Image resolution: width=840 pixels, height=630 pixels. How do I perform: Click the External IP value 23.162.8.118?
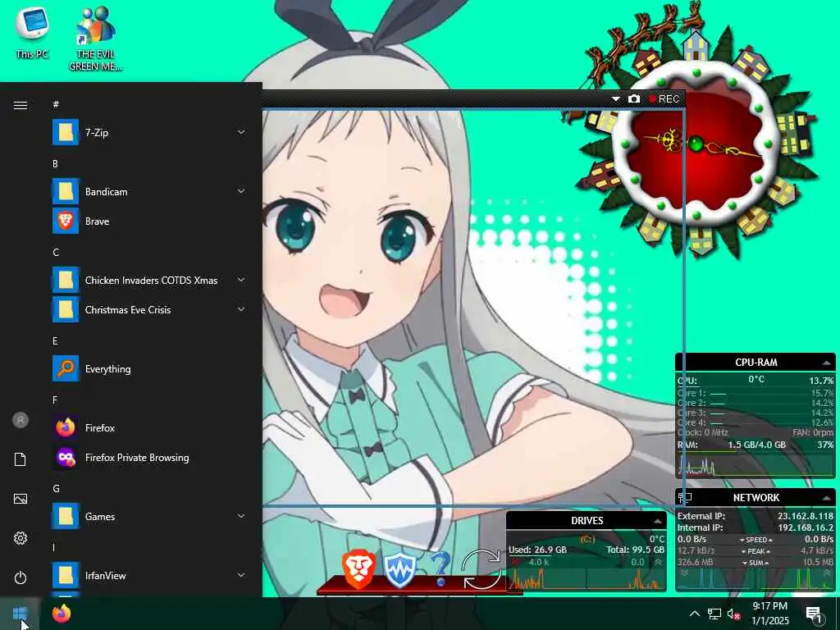coord(806,517)
